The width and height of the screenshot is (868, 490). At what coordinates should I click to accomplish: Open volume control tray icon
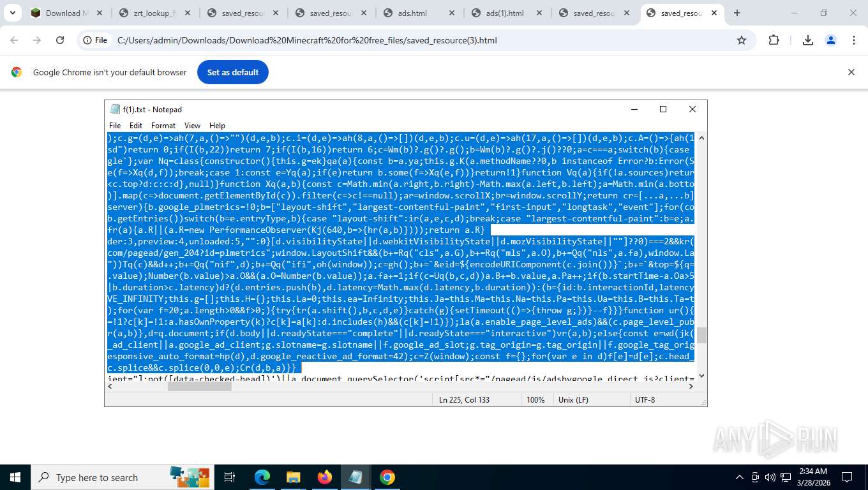(x=770, y=477)
